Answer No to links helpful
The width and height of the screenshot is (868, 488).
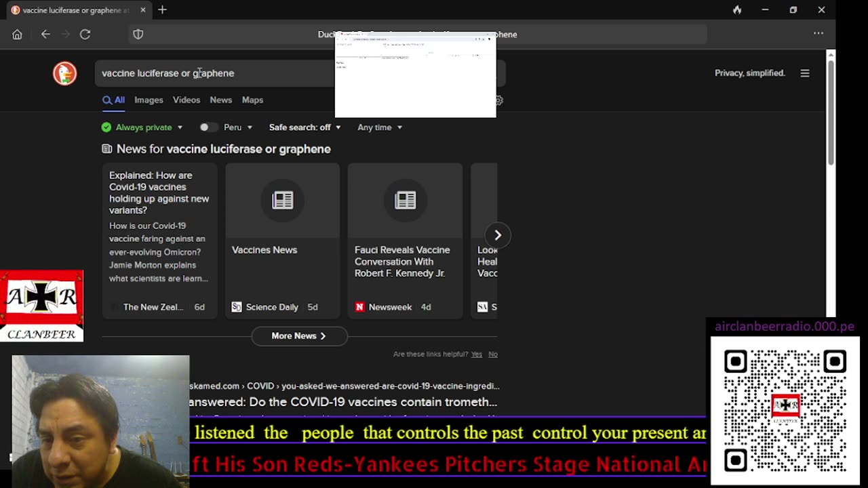493,354
